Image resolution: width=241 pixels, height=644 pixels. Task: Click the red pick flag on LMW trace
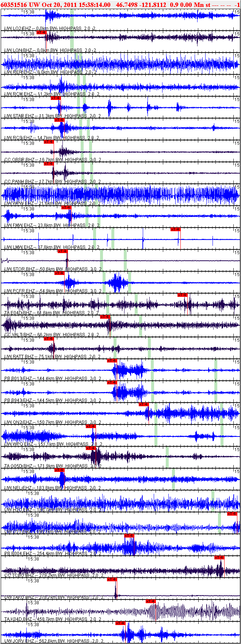point(176,229)
